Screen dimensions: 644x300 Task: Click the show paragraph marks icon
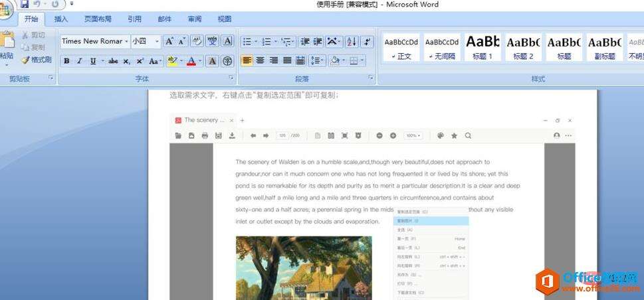(367, 41)
